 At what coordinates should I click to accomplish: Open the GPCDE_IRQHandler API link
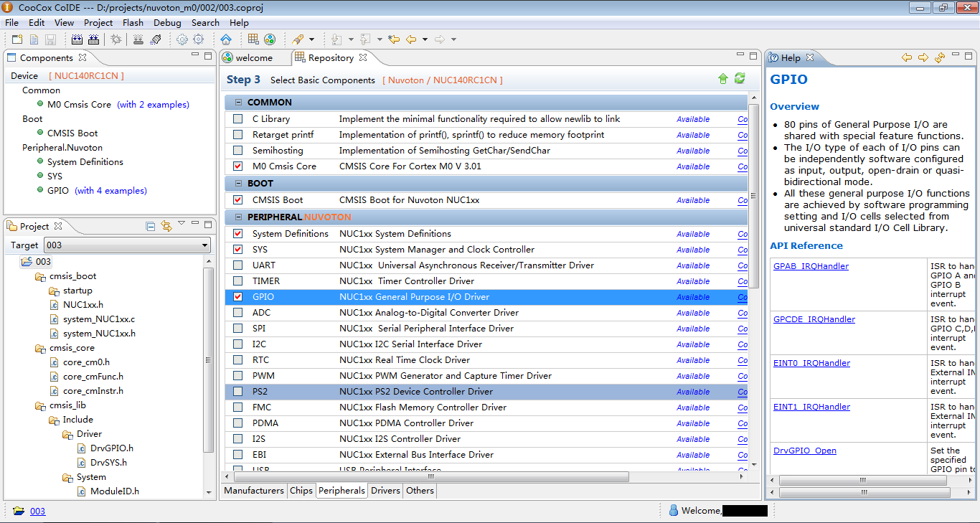click(x=814, y=319)
